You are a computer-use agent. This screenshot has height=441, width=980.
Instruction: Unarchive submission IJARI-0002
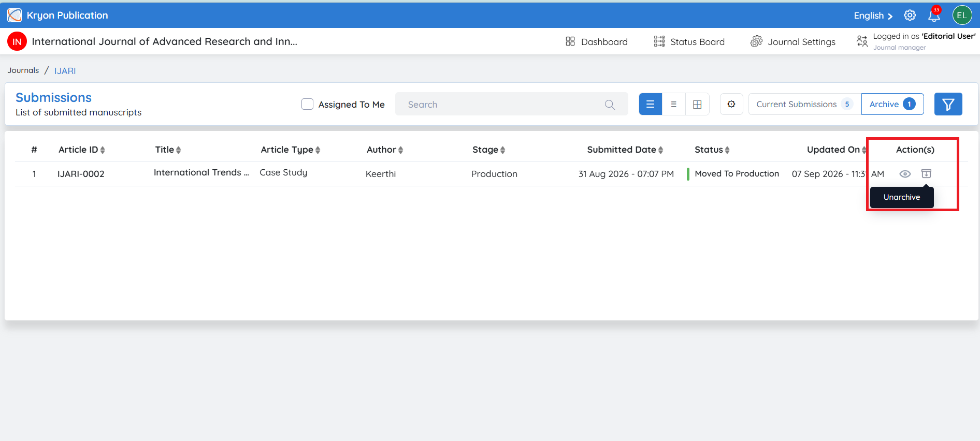(926, 174)
